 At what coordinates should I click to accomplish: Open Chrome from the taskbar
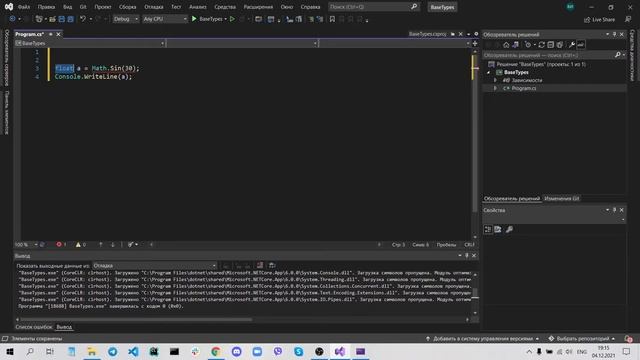[216, 351]
